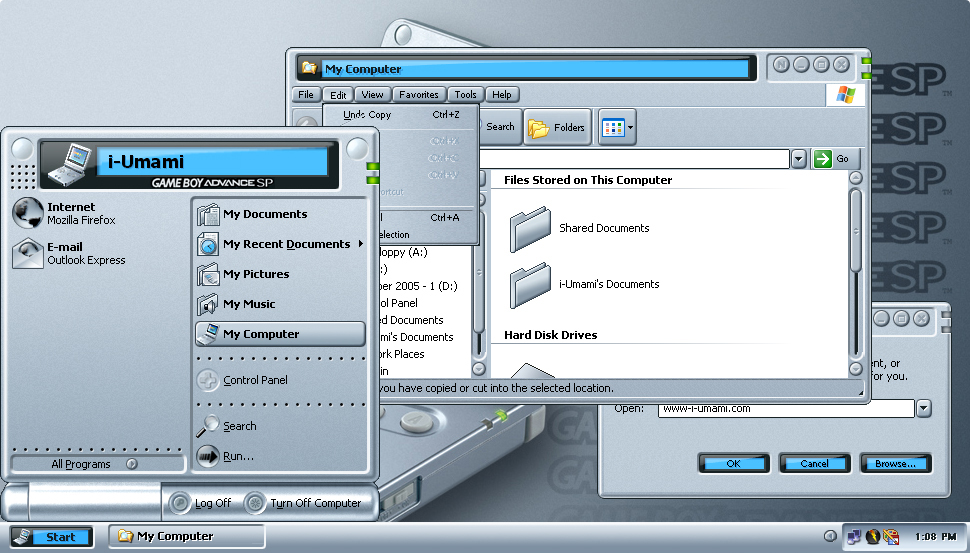Open My Music folder
The height and width of the screenshot is (553, 970).
(248, 304)
